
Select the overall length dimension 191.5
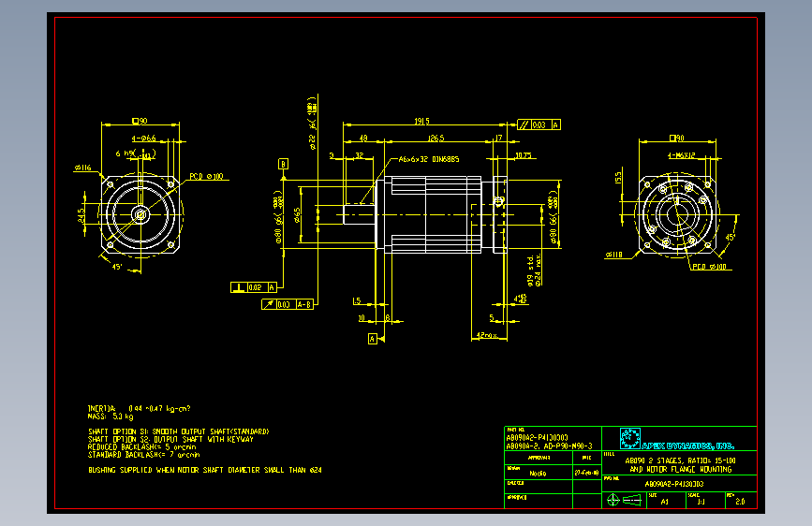tap(422, 121)
